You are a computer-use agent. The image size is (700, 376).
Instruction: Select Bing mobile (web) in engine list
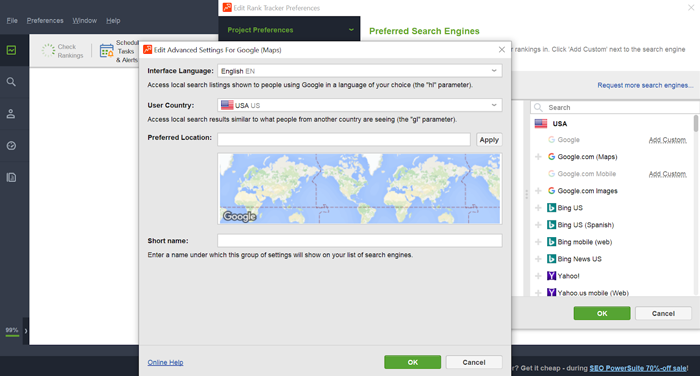(x=584, y=242)
